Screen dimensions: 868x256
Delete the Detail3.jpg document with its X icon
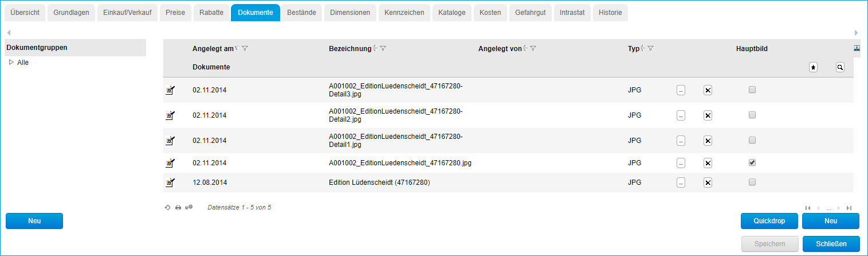(708, 90)
